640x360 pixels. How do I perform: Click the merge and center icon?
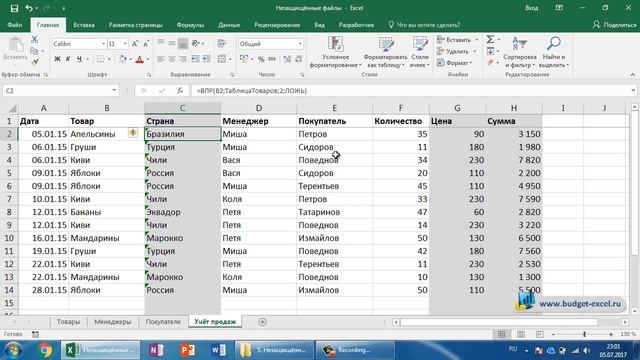tap(222, 59)
